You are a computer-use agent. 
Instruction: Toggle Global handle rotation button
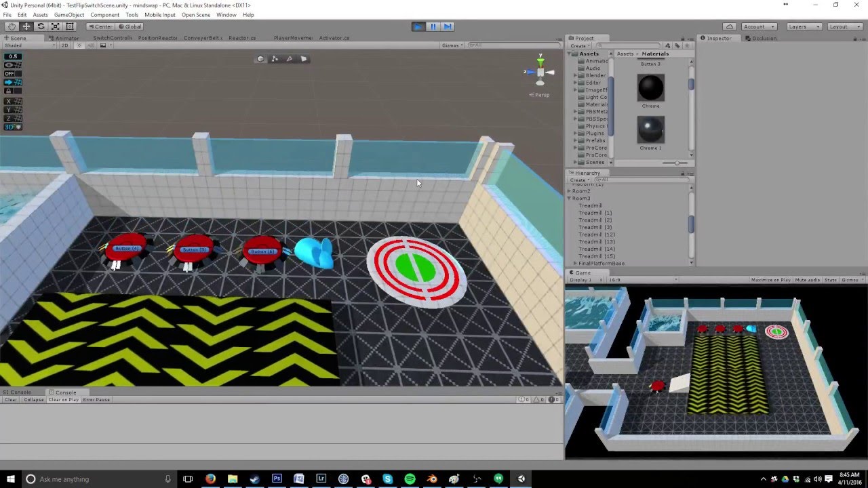click(129, 26)
